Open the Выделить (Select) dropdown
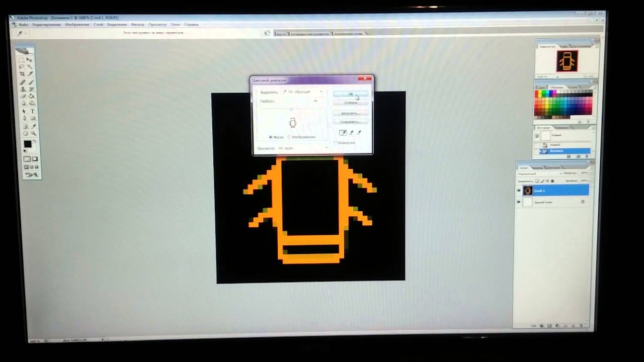 coord(302,92)
